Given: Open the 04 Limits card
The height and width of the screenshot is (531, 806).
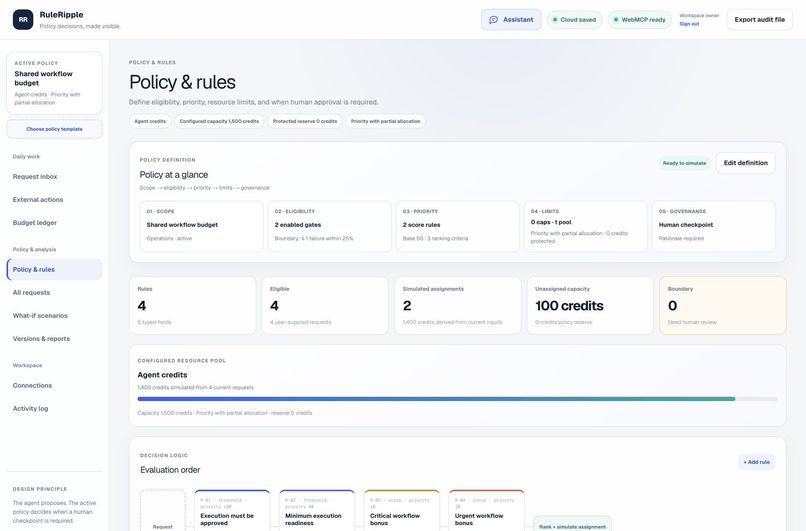Looking at the screenshot, I should point(585,226).
